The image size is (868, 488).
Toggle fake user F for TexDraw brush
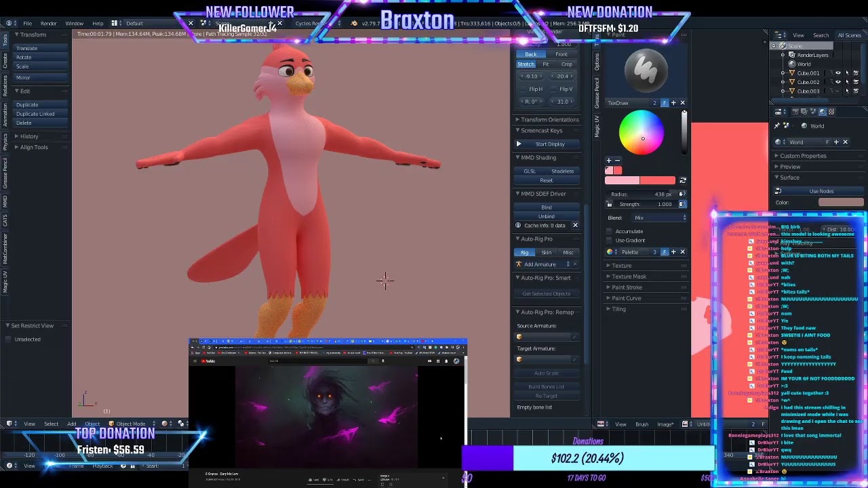[665, 103]
